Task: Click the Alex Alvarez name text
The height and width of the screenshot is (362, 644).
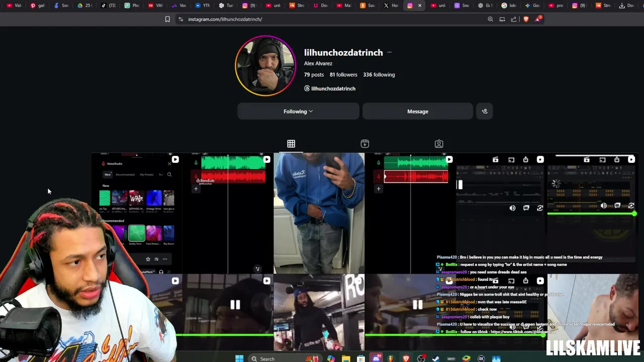Action: [318, 63]
